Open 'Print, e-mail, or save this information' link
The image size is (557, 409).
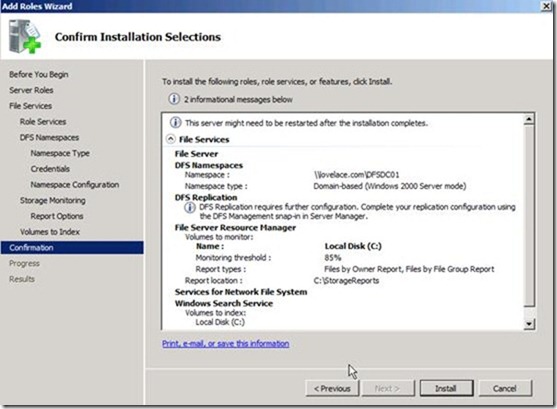point(226,344)
